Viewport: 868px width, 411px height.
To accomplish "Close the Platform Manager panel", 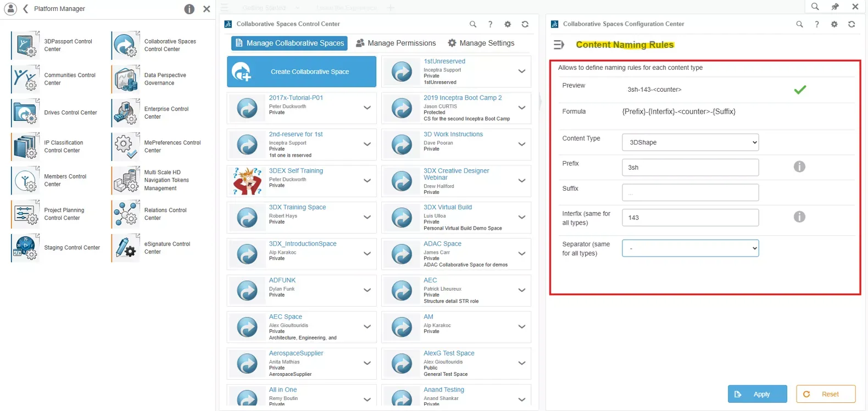I will coord(207,9).
